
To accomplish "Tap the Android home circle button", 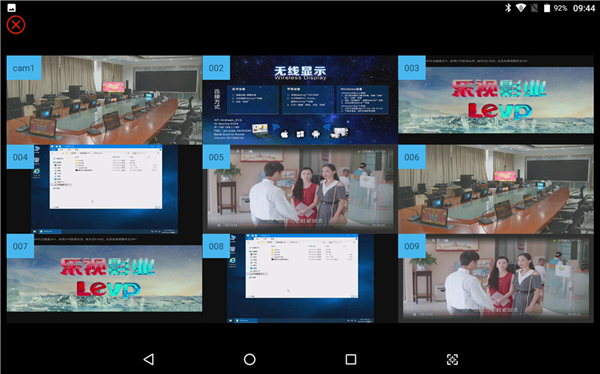I will point(249,359).
